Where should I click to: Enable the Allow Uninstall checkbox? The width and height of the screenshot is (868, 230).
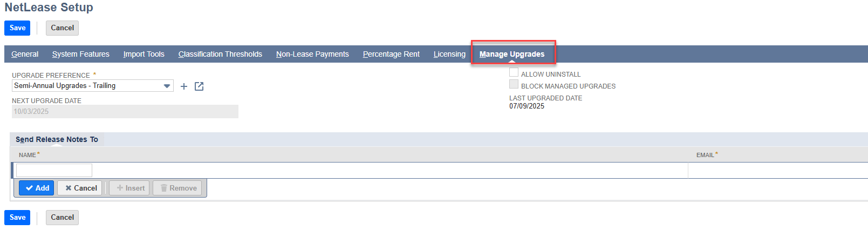pos(514,72)
